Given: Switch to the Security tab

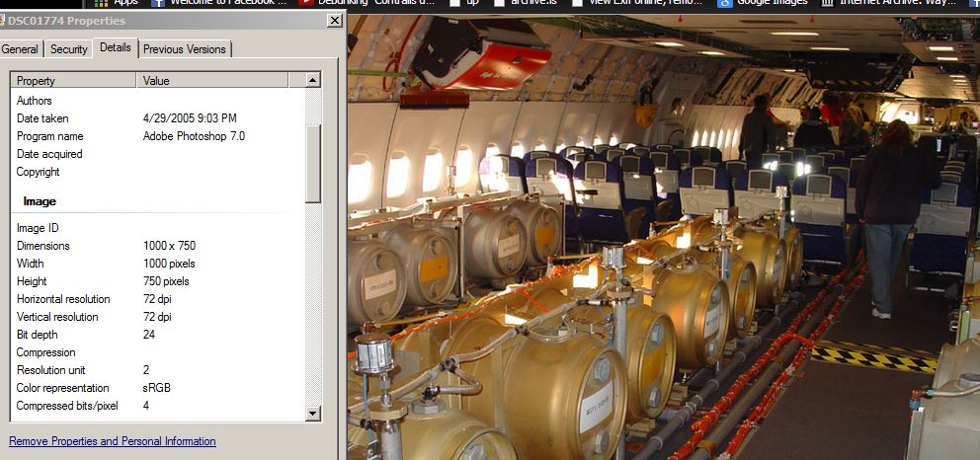Looking at the screenshot, I should click(x=69, y=48).
